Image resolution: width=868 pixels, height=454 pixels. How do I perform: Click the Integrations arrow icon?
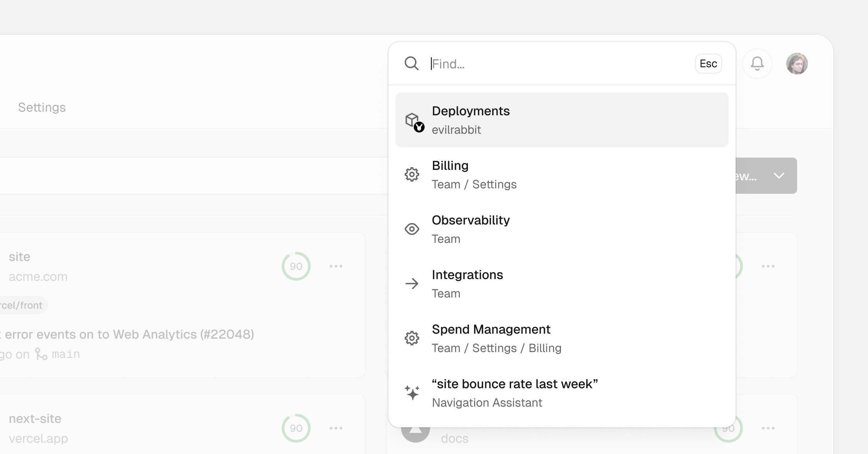(x=412, y=283)
